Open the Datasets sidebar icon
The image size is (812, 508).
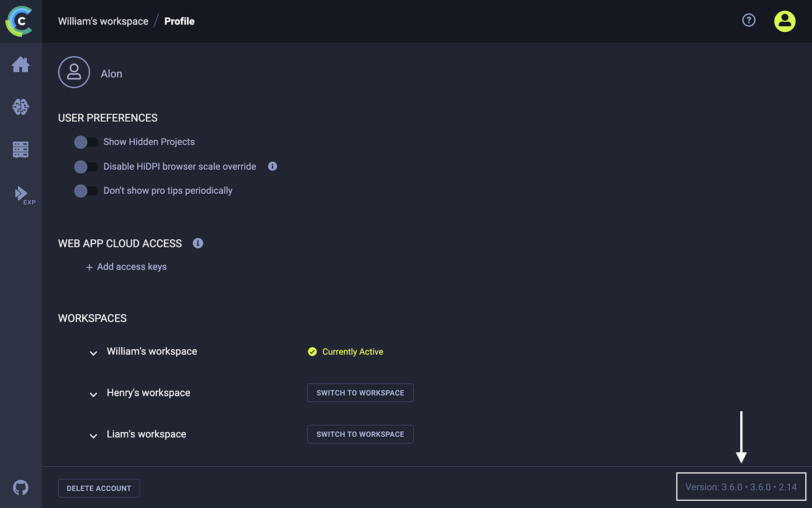click(21, 149)
